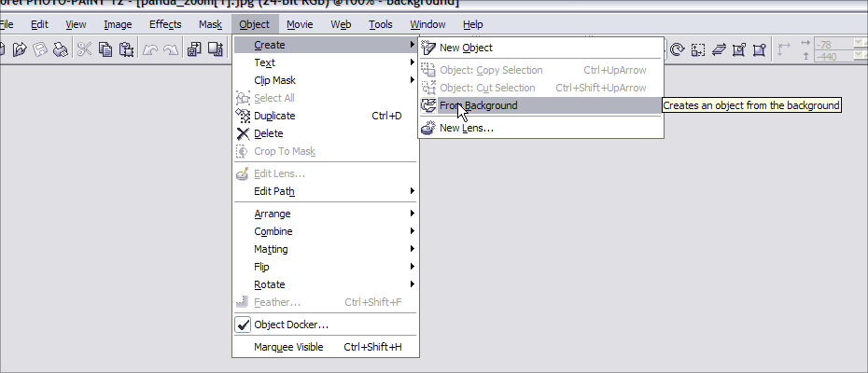Click the skew mode icon in property bar
Viewport: 868px width, 373px height.
click(720, 49)
